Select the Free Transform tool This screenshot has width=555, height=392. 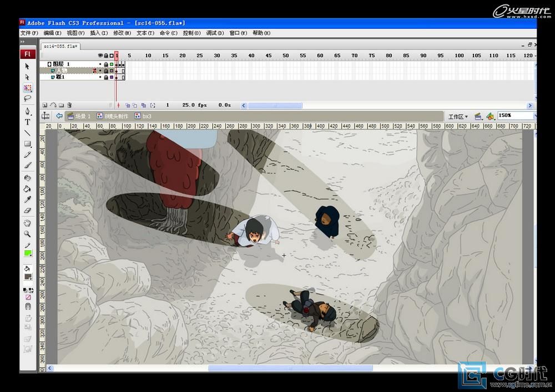(x=27, y=88)
